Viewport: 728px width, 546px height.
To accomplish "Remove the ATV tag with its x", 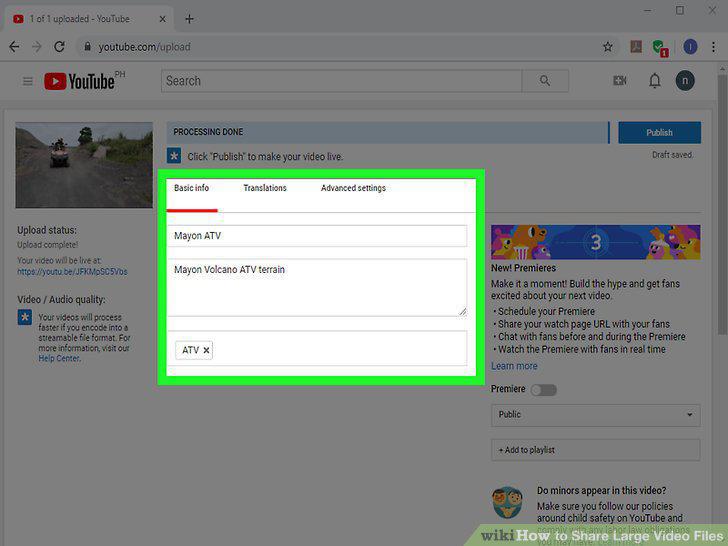I will coord(206,350).
